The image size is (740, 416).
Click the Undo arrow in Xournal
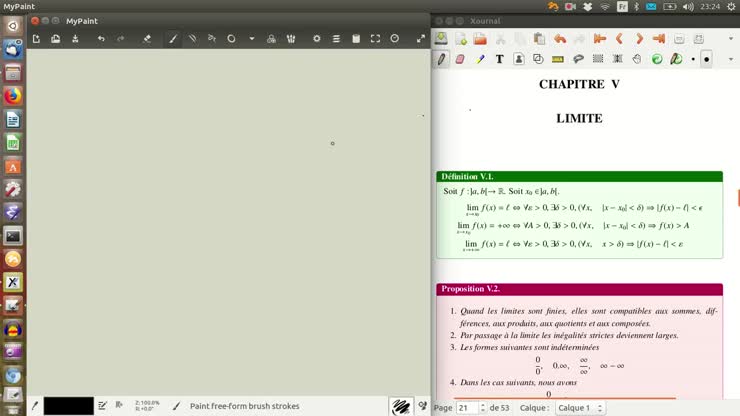[559, 39]
